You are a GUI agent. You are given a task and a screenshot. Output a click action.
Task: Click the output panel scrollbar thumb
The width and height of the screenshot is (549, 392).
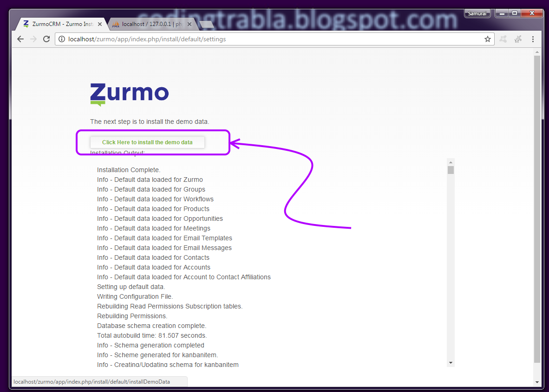(x=451, y=170)
